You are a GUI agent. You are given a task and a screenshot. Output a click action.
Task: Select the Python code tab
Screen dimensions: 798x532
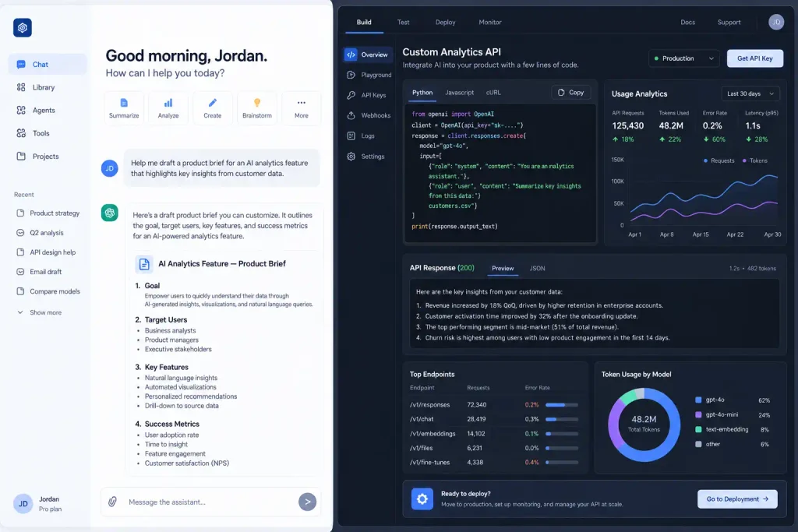point(422,93)
